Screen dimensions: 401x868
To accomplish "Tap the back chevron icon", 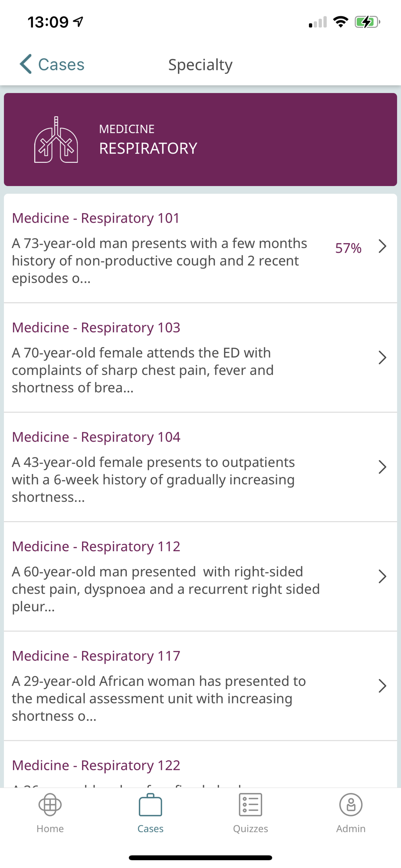I will pyautogui.click(x=26, y=64).
